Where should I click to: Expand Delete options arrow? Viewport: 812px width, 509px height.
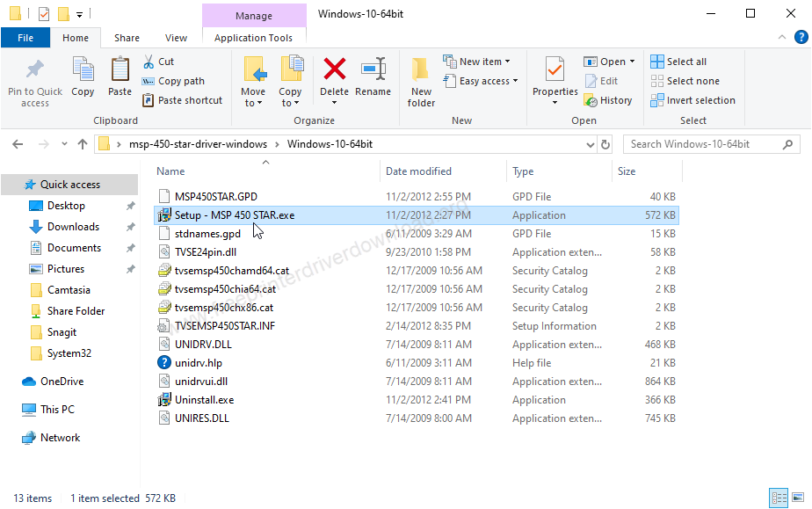click(335, 103)
